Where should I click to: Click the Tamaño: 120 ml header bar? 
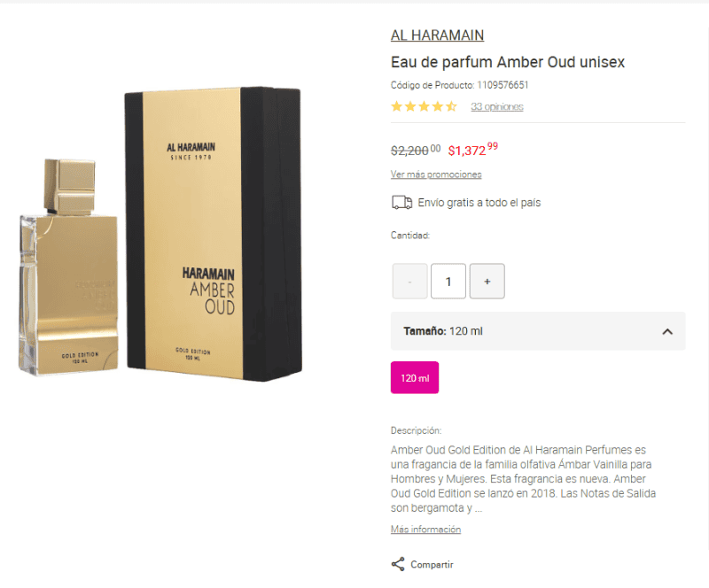[538, 331]
